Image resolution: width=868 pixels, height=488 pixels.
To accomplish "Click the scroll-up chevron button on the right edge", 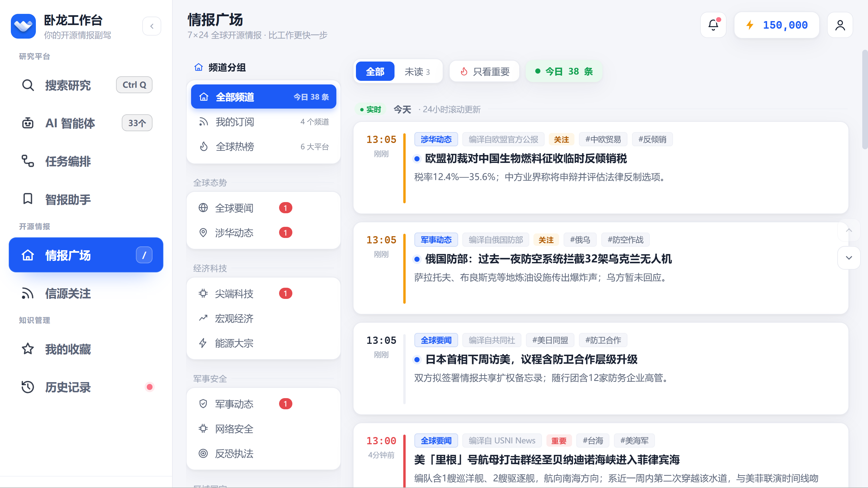I will click(849, 230).
